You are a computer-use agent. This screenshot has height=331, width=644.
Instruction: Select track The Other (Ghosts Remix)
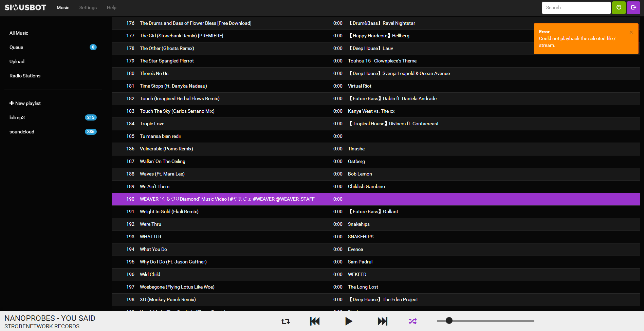click(x=376, y=48)
